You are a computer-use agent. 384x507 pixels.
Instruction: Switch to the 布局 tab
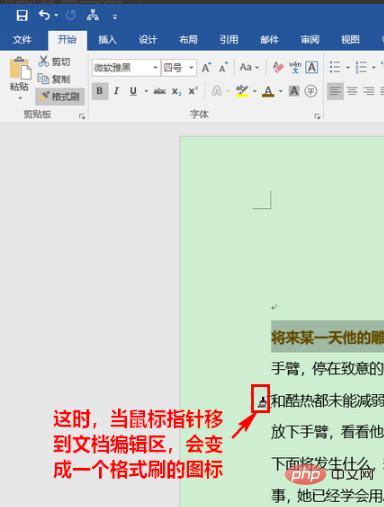188,40
